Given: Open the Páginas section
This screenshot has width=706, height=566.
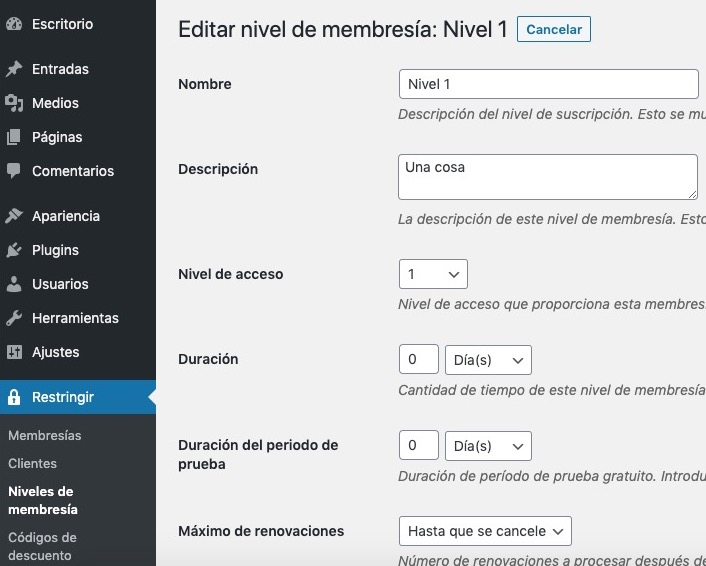Looking at the screenshot, I should tap(78, 137).
